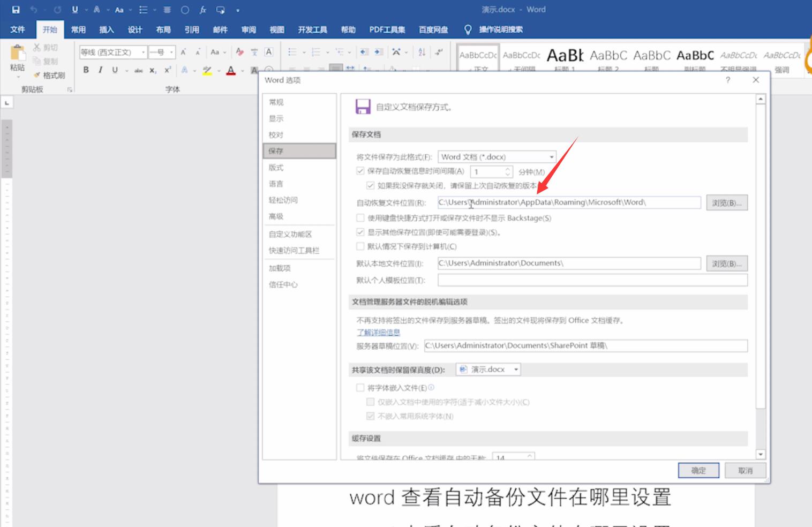Screen dimensions: 812x527
Task: Click the Paste clipboard icon
Action: pos(17,53)
